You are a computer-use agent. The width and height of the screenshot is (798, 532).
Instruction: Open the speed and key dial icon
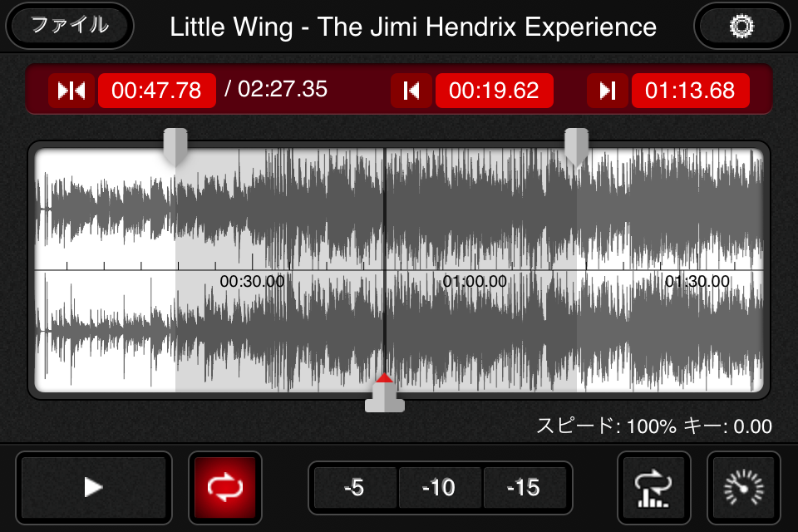pyautogui.click(x=743, y=488)
